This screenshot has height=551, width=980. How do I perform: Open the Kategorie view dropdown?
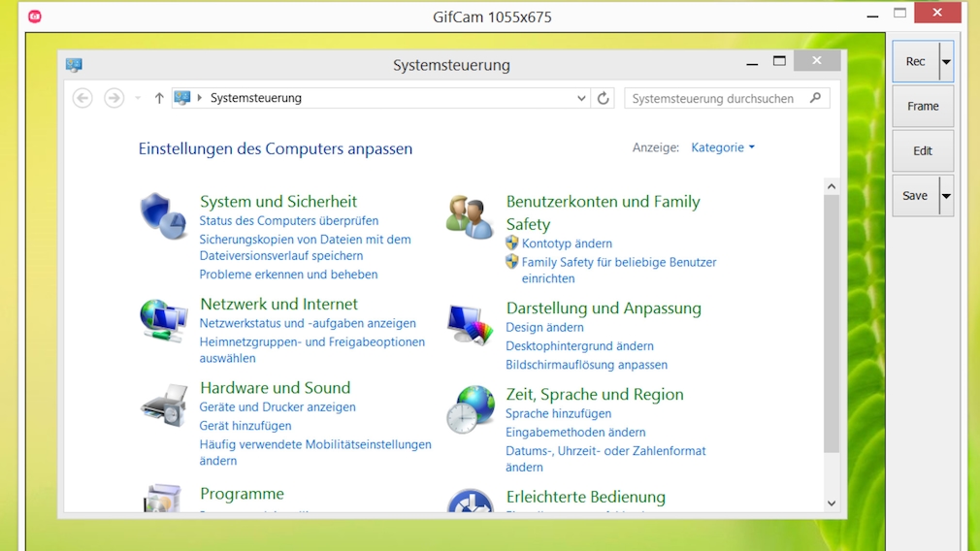723,147
